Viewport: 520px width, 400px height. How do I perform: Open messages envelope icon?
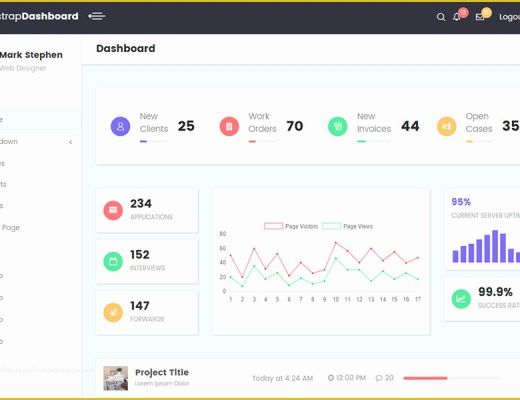[x=480, y=17]
